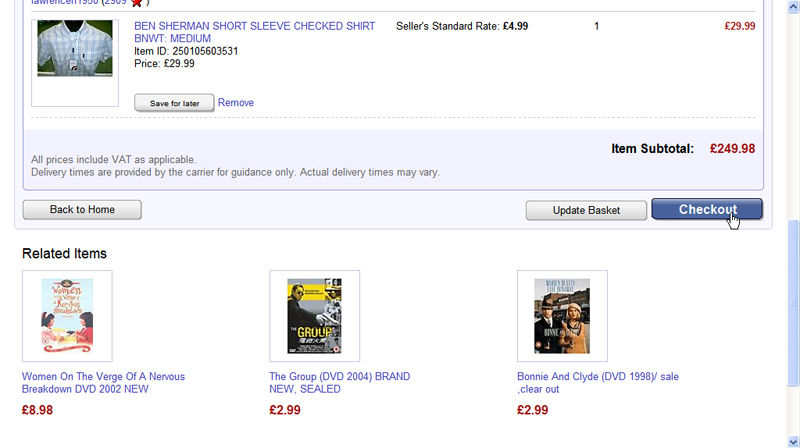Open The Group DVD cover image
Viewport: 800px width, 448px height.
pyautogui.click(x=314, y=316)
